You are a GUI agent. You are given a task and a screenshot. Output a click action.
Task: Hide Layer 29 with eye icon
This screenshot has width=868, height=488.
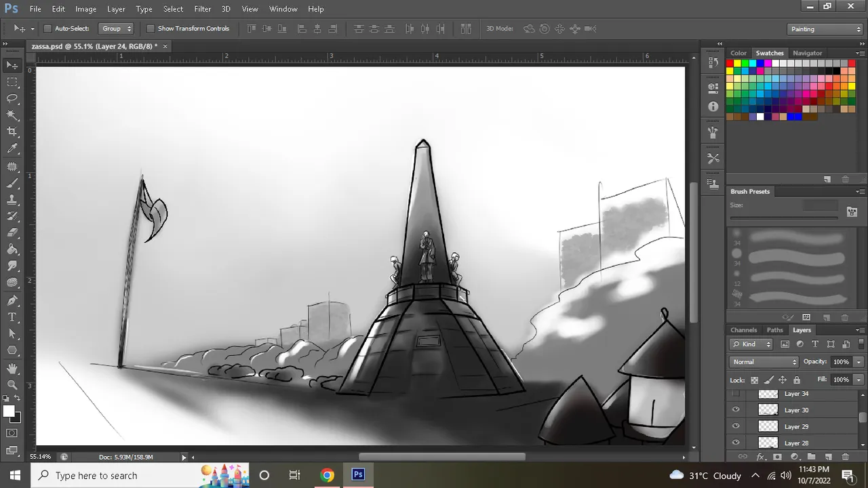click(736, 426)
